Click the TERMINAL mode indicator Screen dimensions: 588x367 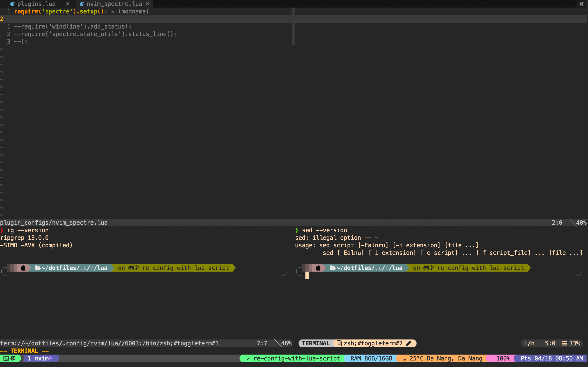pos(316,343)
